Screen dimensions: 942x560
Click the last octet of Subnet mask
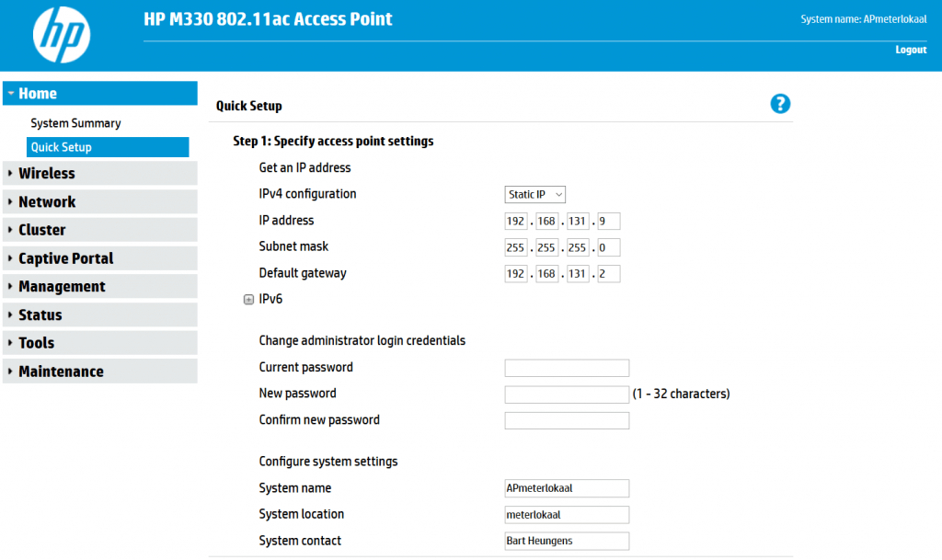pos(609,247)
